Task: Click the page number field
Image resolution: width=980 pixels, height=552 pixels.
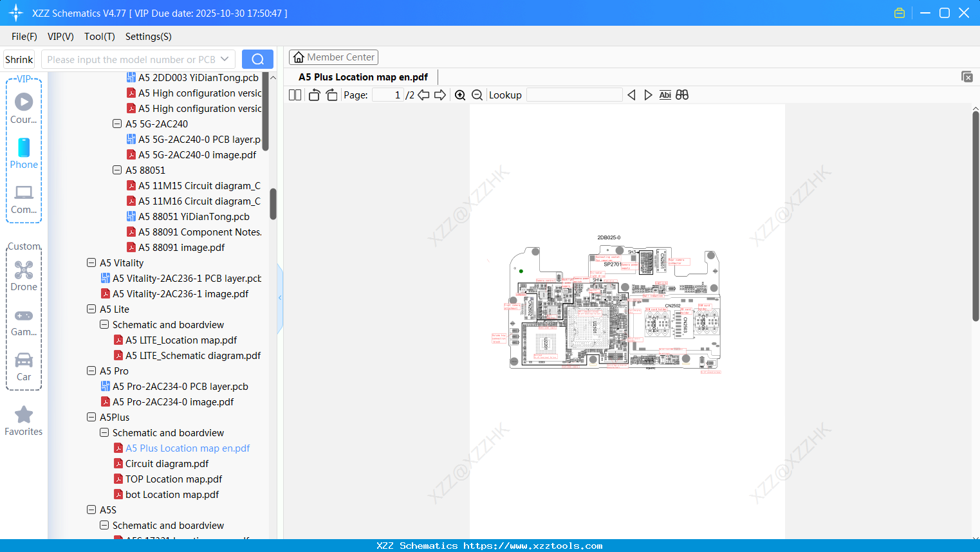Action: [x=387, y=95]
